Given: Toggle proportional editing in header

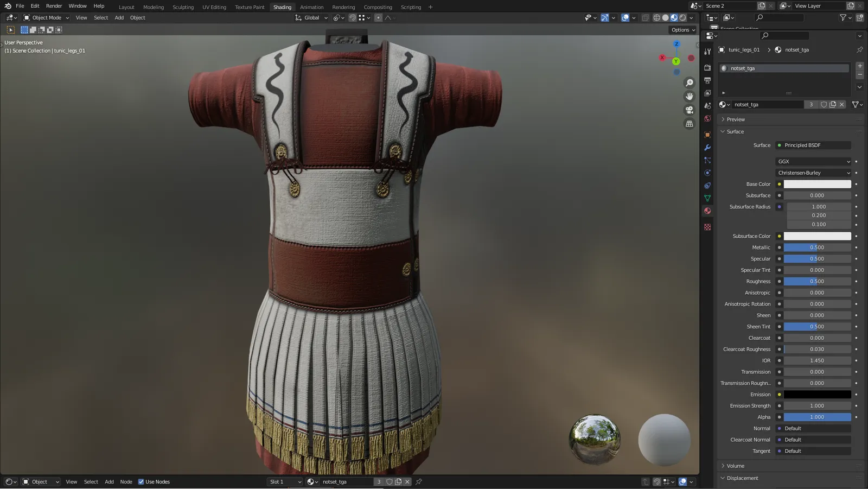Looking at the screenshot, I should (x=378, y=17).
